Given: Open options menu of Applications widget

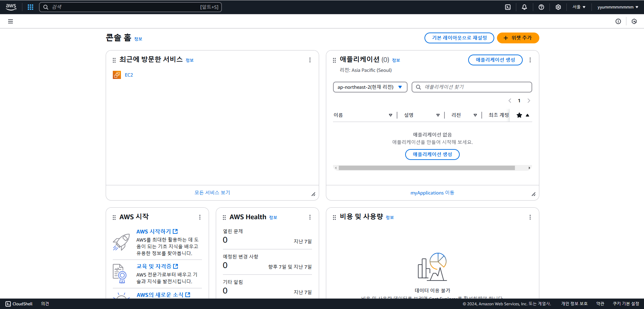Looking at the screenshot, I should tap(530, 60).
